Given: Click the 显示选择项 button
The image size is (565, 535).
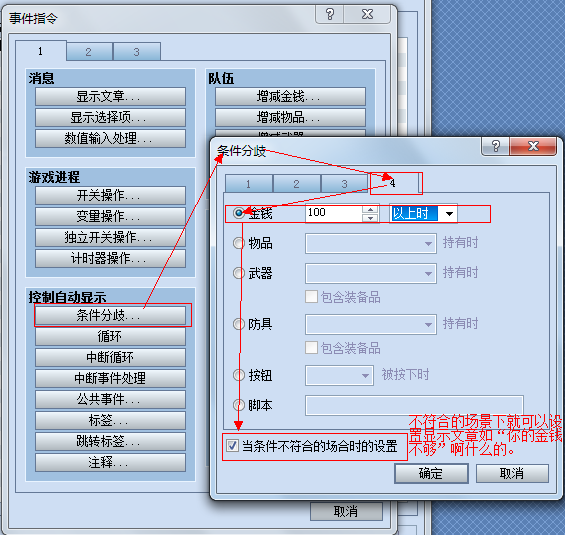Looking at the screenshot, I should 110,117.
